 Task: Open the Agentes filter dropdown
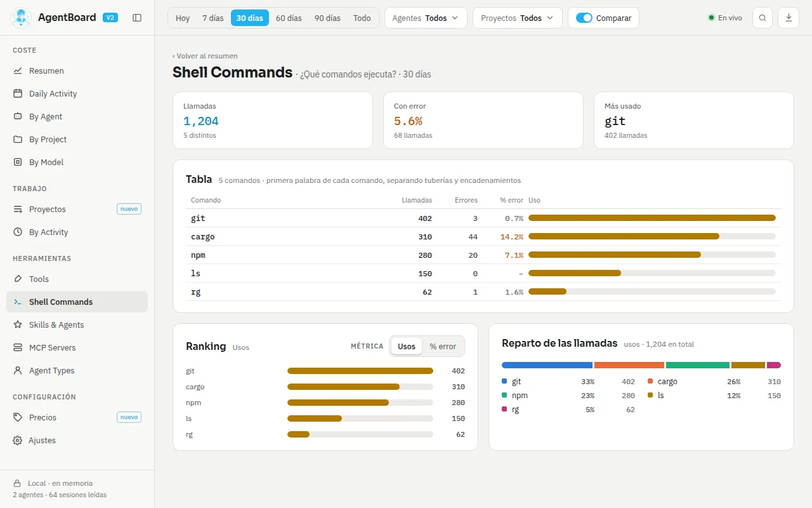tap(426, 18)
